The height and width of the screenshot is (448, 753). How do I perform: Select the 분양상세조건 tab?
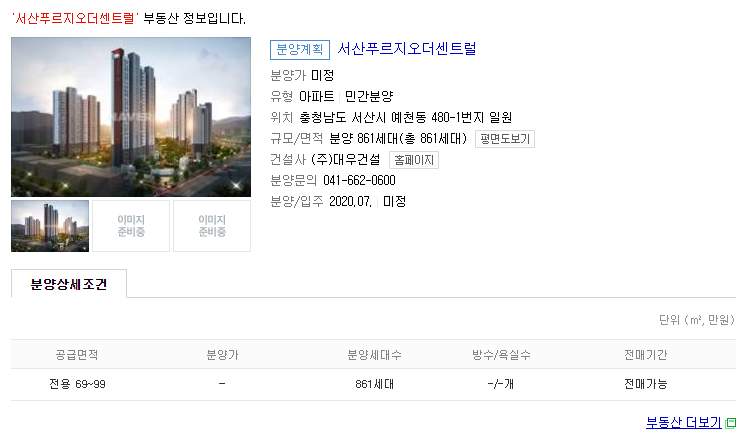tap(69, 284)
